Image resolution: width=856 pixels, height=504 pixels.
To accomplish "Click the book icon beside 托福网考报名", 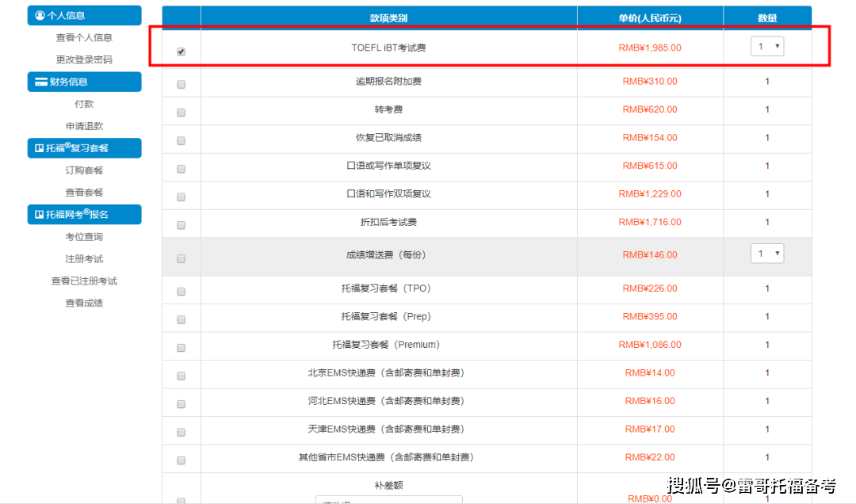I will click(x=40, y=215).
